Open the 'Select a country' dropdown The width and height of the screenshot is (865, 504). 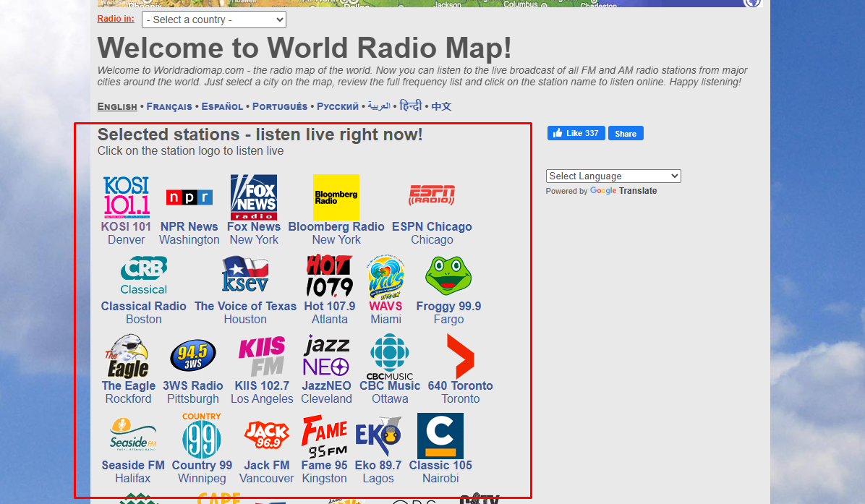click(x=214, y=20)
